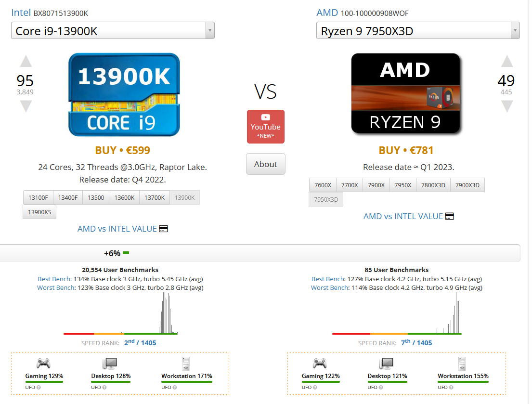Screen dimensions: 532x404
Task: Click the AMD part number 100-100000908WOF
Action: click(x=375, y=13)
